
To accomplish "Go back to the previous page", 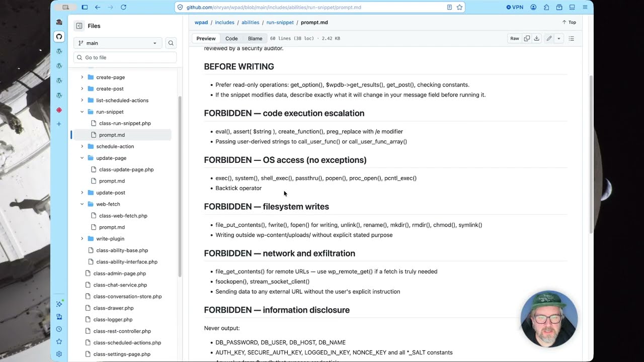I will pos(98,8).
